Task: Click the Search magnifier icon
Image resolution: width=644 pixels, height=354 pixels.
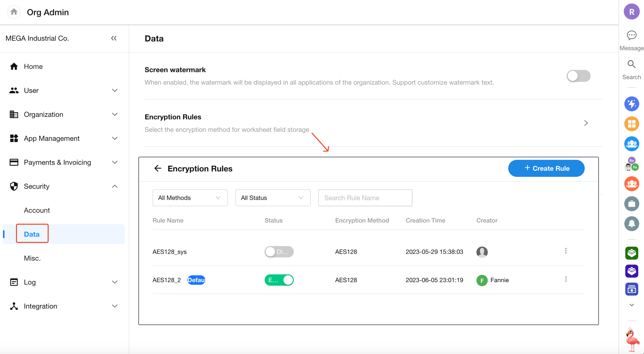Action: point(631,64)
